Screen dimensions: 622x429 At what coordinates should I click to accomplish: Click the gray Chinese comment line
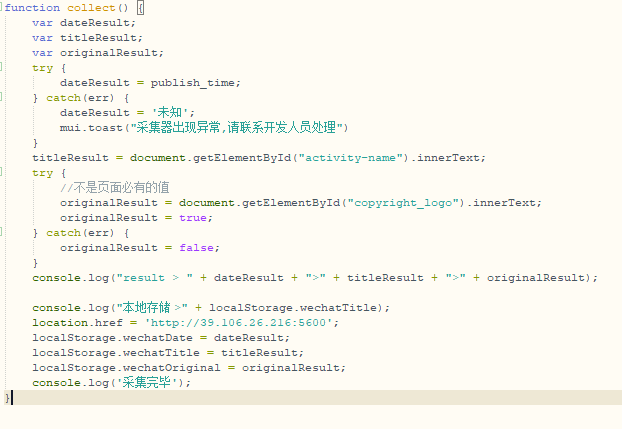(x=114, y=188)
